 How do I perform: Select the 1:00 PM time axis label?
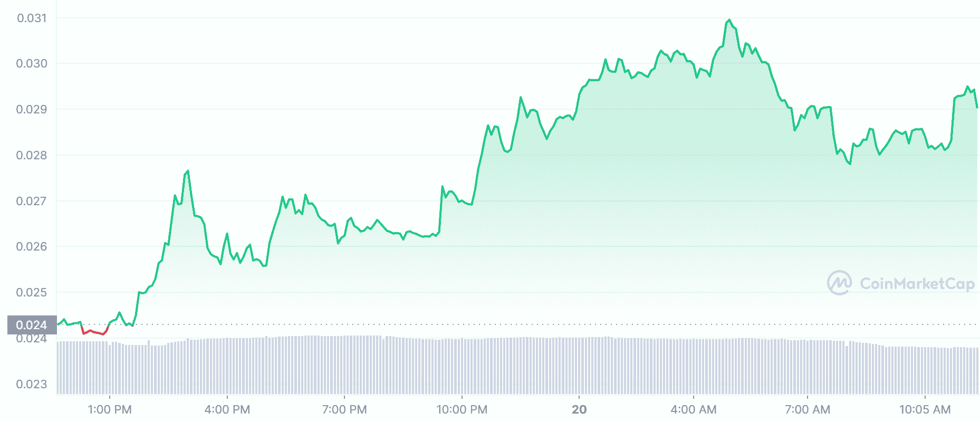(x=110, y=409)
